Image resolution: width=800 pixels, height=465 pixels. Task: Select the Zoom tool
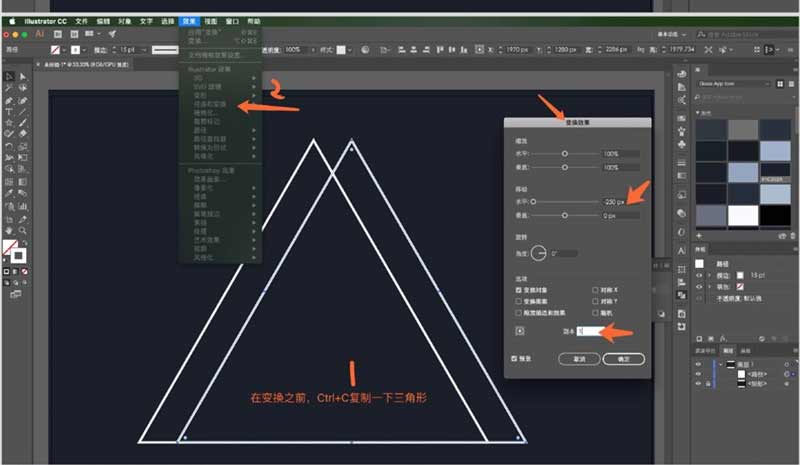(x=23, y=231)
